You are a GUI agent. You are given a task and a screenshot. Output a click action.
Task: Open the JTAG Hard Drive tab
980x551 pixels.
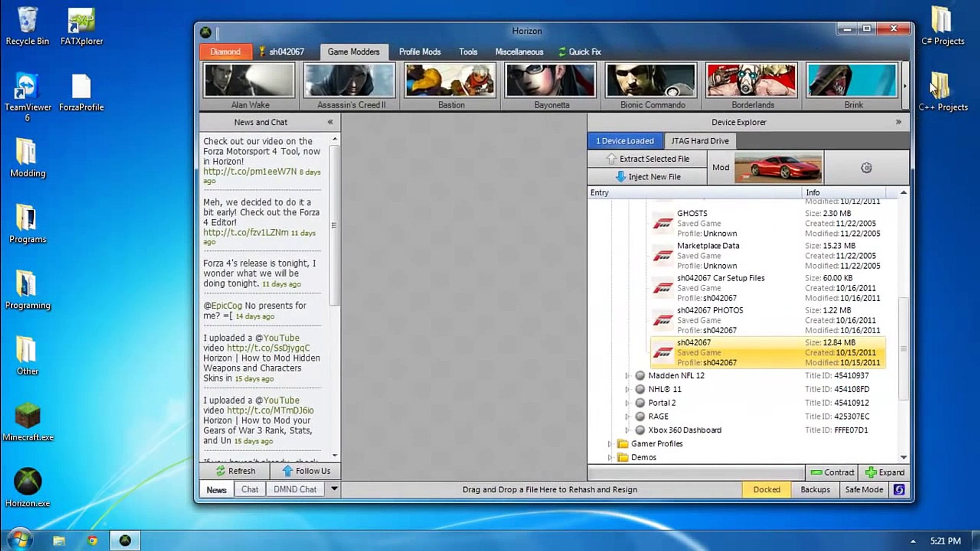[x=699, y=141]
